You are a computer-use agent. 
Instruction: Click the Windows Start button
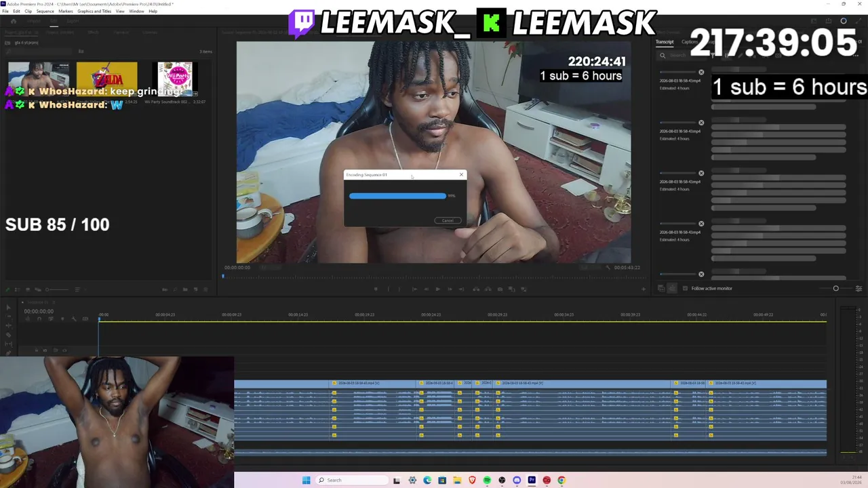(x=306, y=481)
